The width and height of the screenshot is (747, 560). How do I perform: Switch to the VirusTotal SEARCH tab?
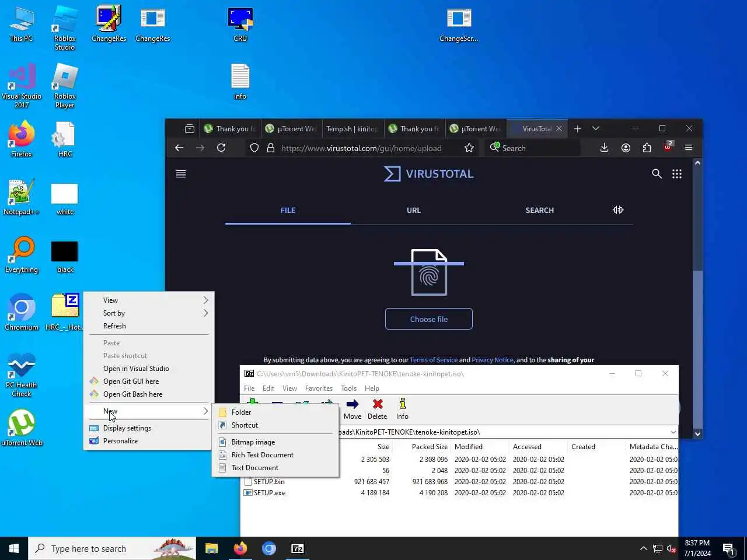click(x=539, y=210)
